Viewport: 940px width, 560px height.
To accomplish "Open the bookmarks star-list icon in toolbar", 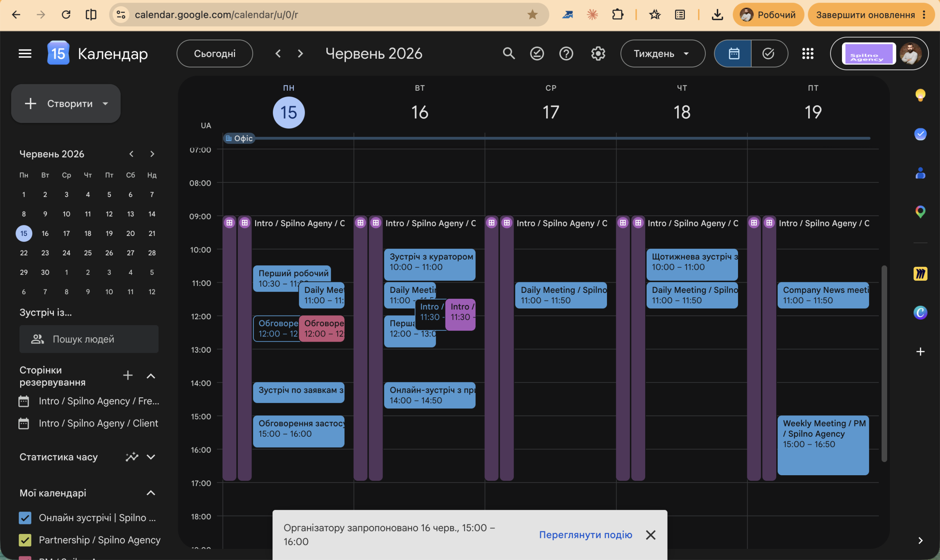I will [655, 15].
